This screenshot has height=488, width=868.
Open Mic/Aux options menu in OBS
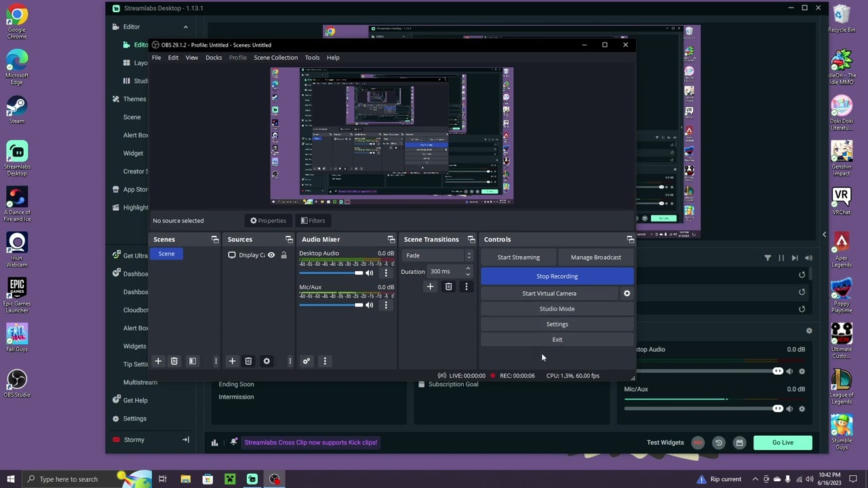(x=386, y=305)
